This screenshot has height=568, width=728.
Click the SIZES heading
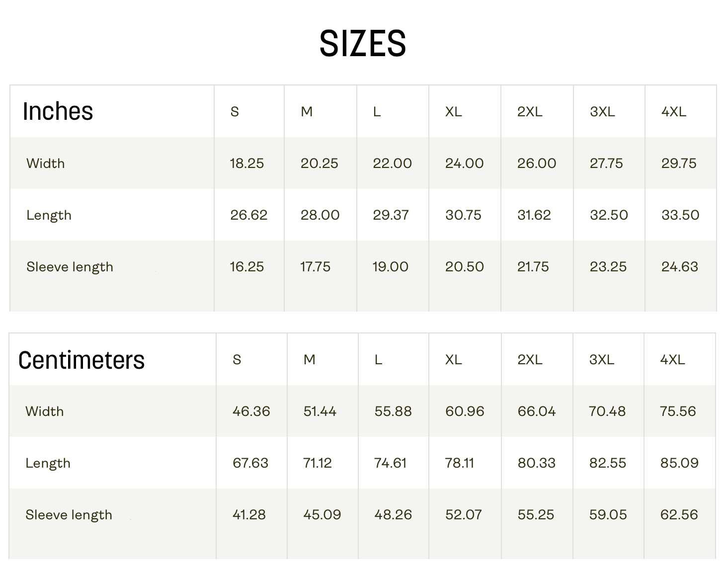tap(363, 43)
